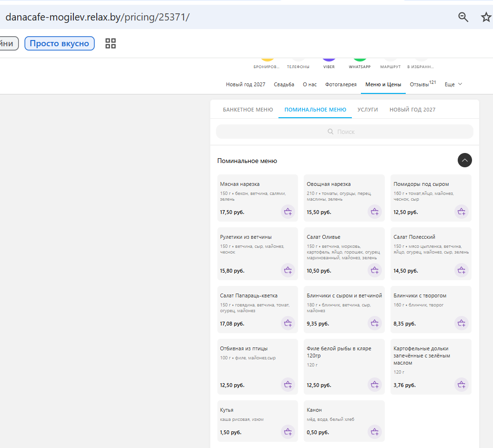493x448 pixels.
Task: Add Картофельные дольки to the basket
Action: pos(462,385)
